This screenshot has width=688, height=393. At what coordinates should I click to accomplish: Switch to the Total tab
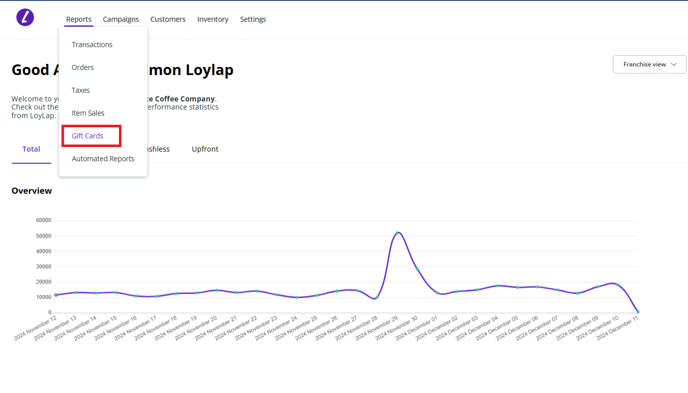[x=31, y=149]
